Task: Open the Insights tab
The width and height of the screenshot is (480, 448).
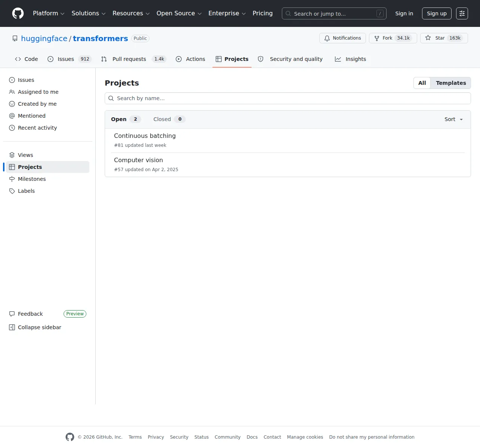Action: [350, 59]
